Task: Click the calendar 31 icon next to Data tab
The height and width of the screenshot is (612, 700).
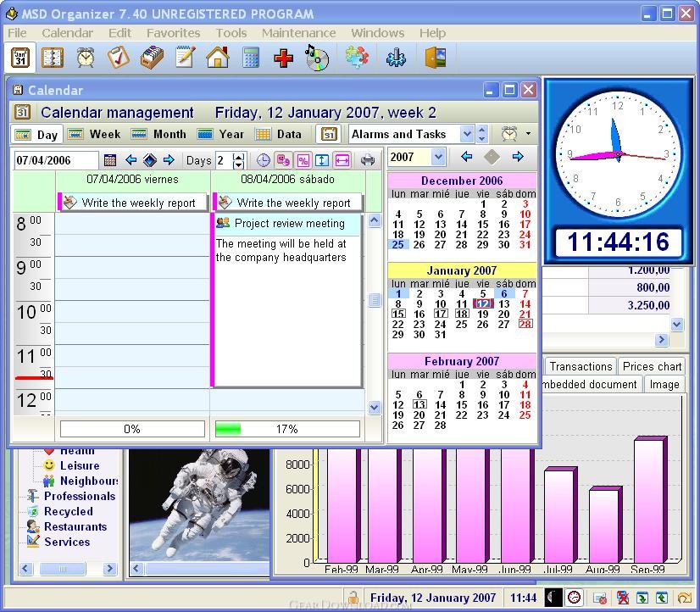Action: click(x=329, y=134)
